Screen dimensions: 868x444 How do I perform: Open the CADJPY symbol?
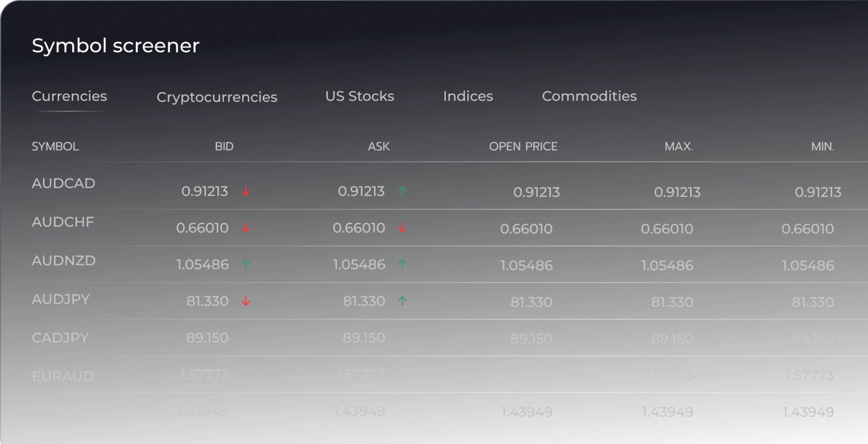pyautogui.click(x=60, y=338)
